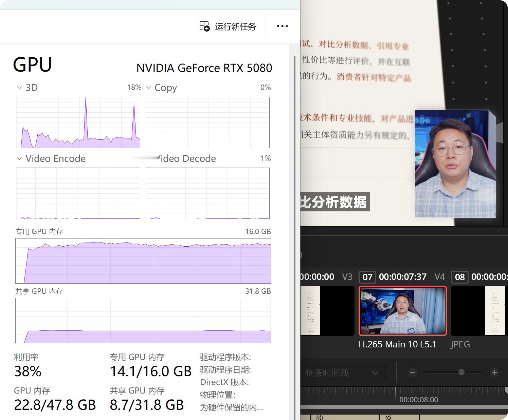Open the 整条时间线 dropdown
The image size is (508, 420).
click(343, 373)
